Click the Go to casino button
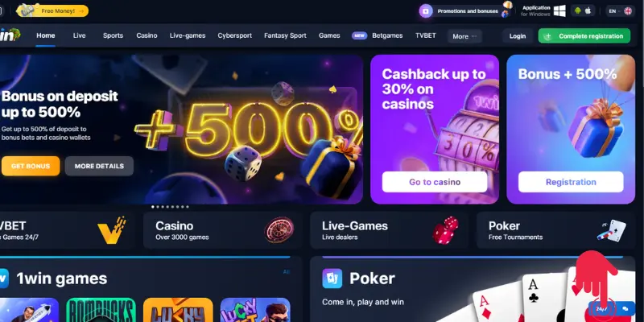The image size is (644, 322). coord(435,182)
